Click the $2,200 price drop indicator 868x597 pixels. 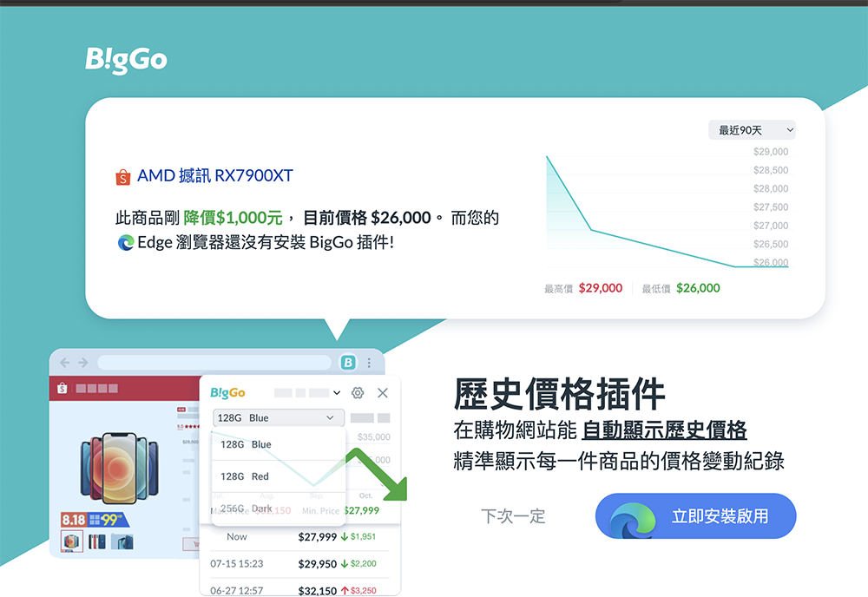point(358,564)
